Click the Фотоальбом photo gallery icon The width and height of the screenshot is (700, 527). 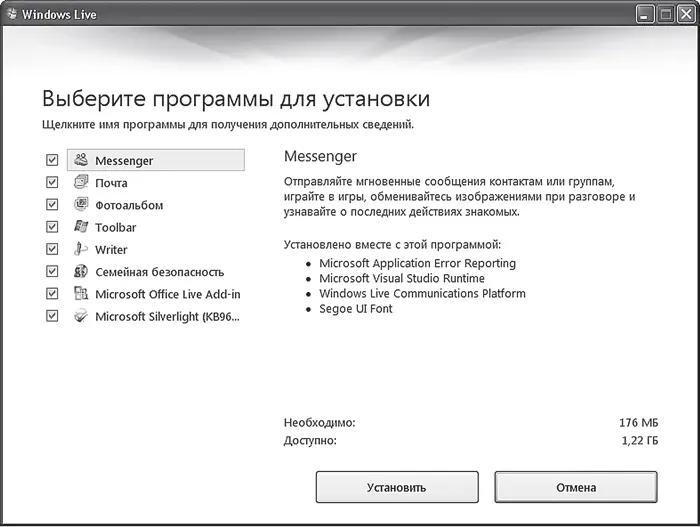click(81, 204)
